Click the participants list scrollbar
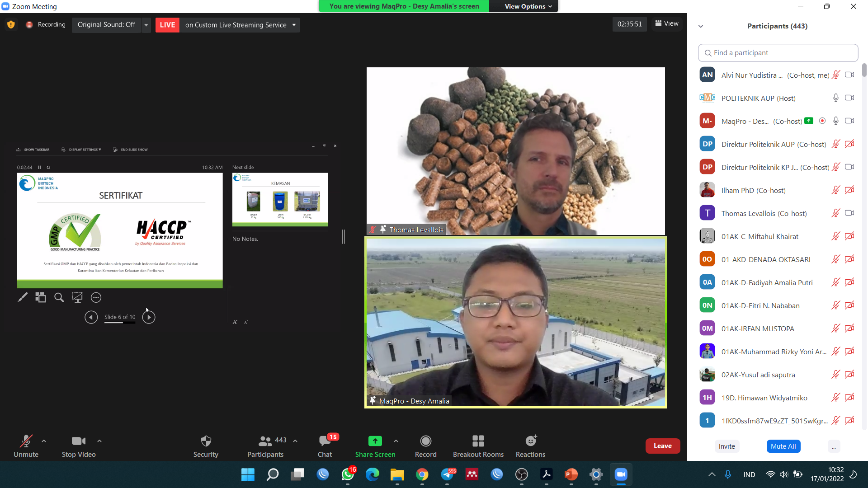 [x=864, y=70]
